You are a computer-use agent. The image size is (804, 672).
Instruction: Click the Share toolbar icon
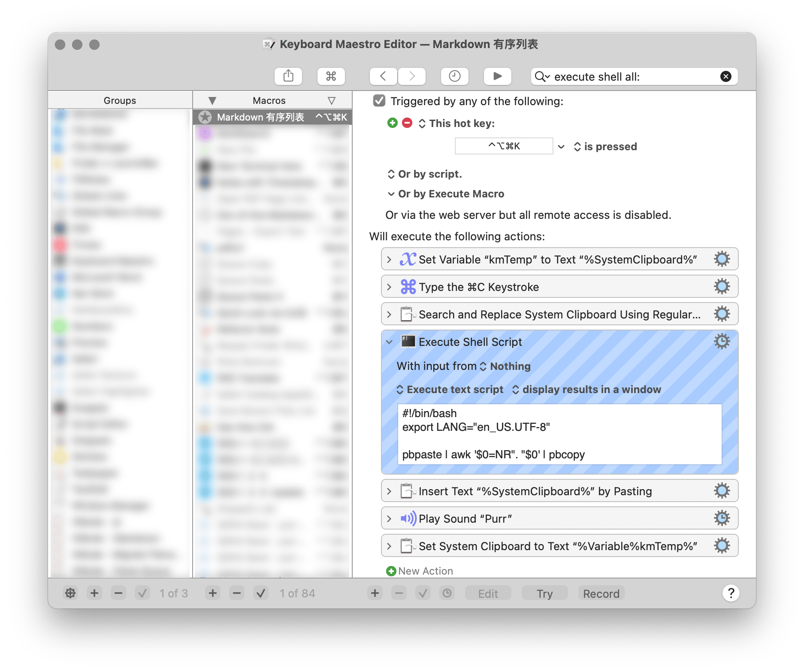(x=288, y=76)
